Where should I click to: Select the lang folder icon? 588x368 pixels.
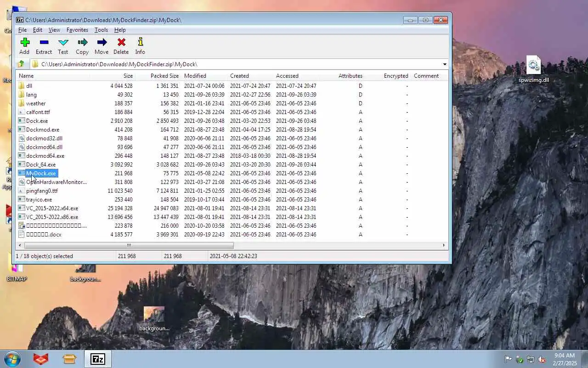(x=21, y=94)
